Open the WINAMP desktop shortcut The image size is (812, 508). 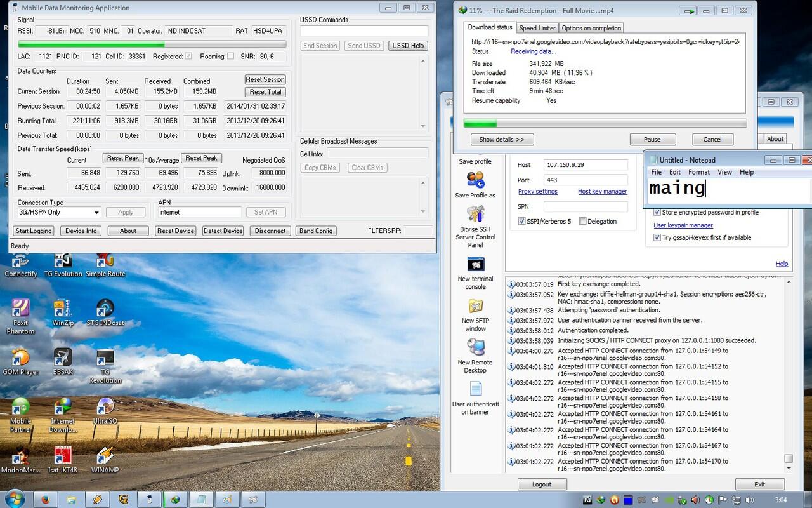(105, 460)
